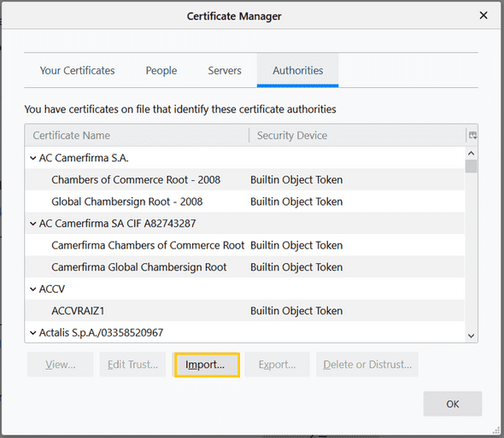This screenshot has height=438, width=504.
Task: Select Global Chambersign Root - 2008 certificate
Action: coord(127,201)
